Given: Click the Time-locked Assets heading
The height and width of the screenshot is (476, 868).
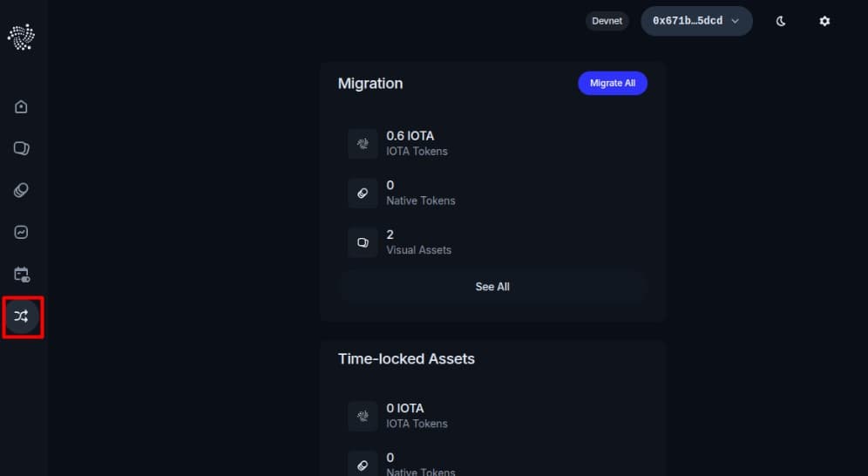Looking at the screenshot, I should click(x=406, y=359).
